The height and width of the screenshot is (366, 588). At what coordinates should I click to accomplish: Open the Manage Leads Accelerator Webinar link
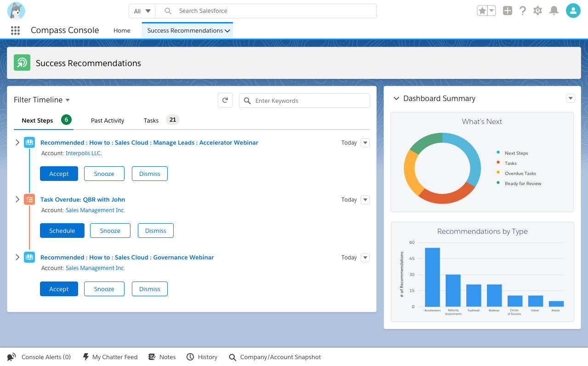[149, 142]
